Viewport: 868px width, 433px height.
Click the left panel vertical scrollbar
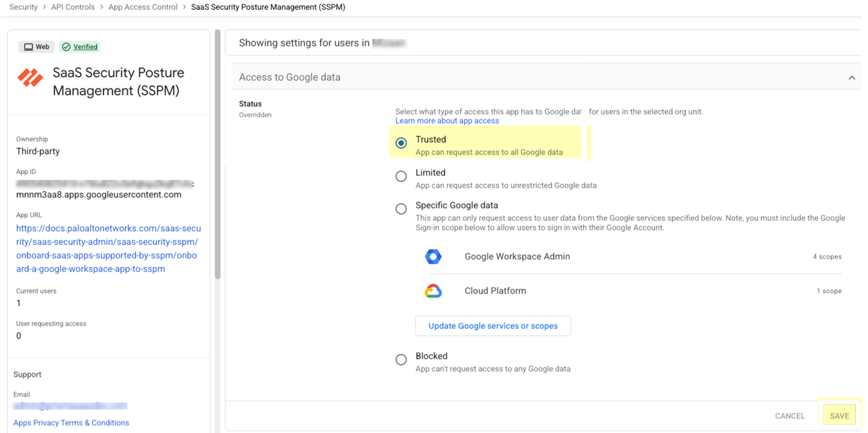(218, 155)
